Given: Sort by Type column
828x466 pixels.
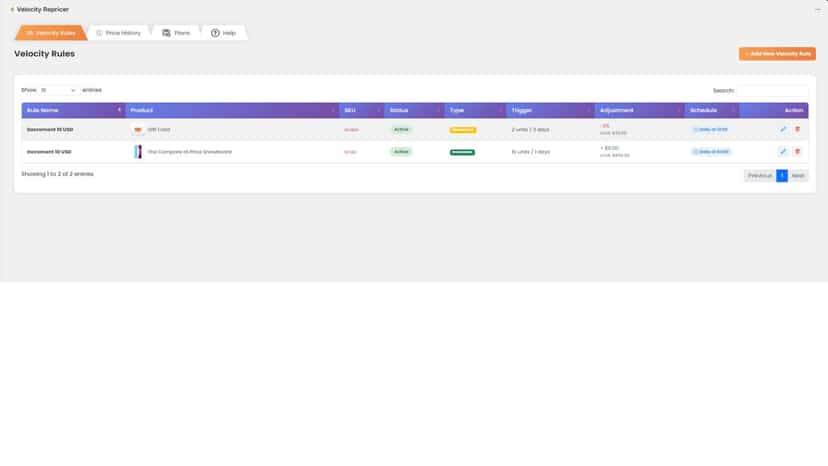Looking at the screenshot, I should tap(475, 110).
